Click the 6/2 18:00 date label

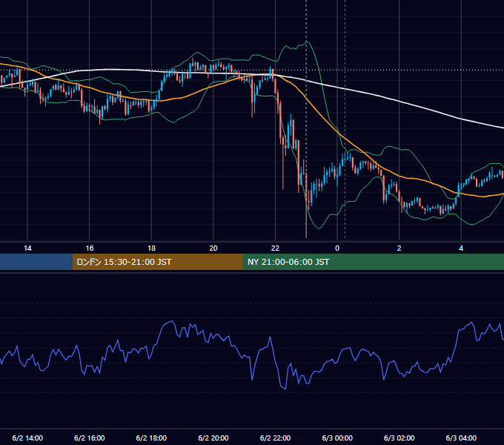[x=151, y=438]
